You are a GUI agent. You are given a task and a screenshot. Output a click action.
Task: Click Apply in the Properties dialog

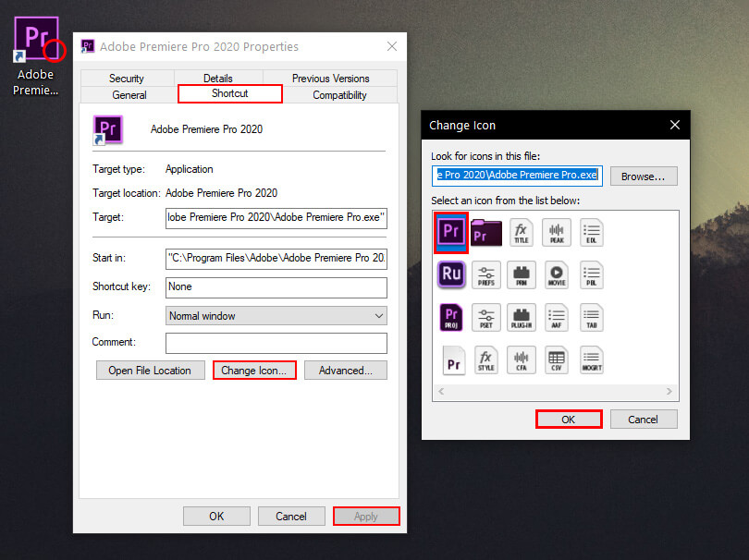(366, 516)
